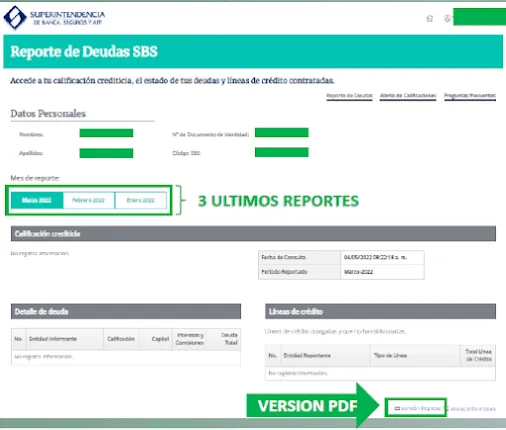
Task: Click the Calificación crediticia section header
Action: [x=253, y=234]
